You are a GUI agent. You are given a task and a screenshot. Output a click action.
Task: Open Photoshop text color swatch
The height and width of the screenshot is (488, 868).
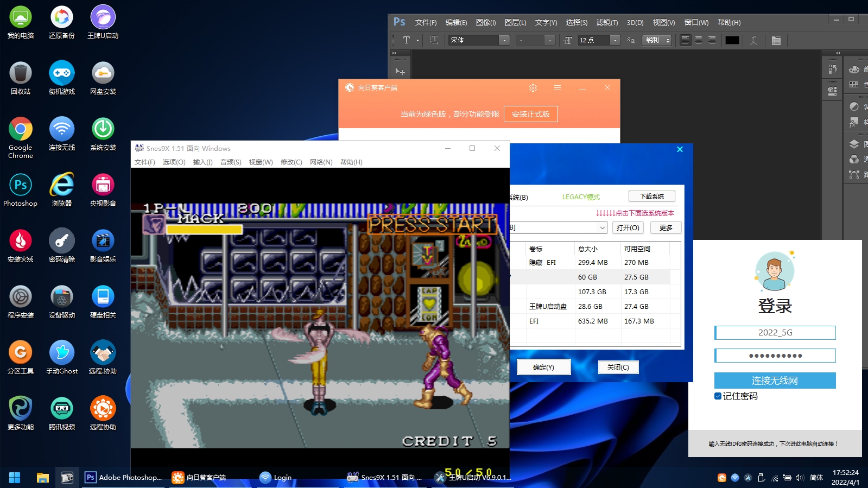(x=732, y=40)
